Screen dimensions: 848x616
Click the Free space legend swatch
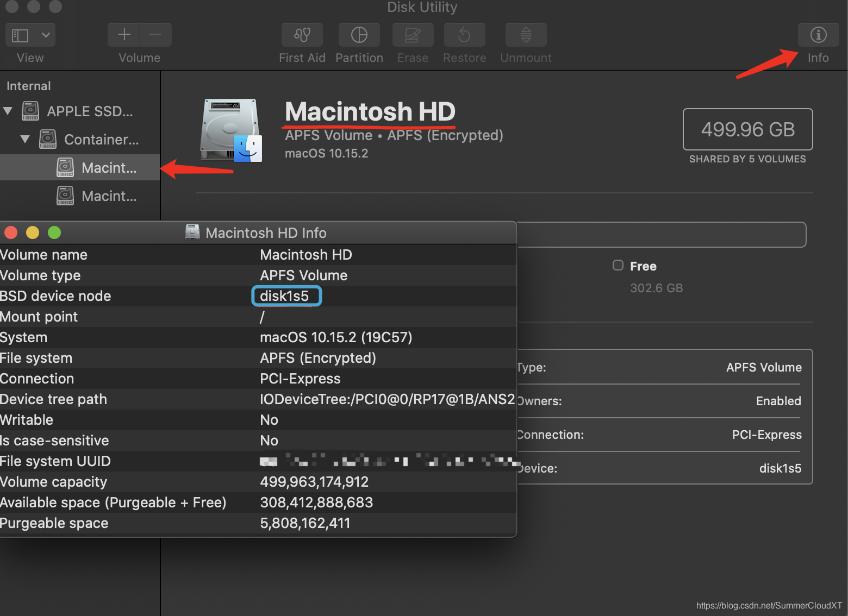click(x=618, y=265)
